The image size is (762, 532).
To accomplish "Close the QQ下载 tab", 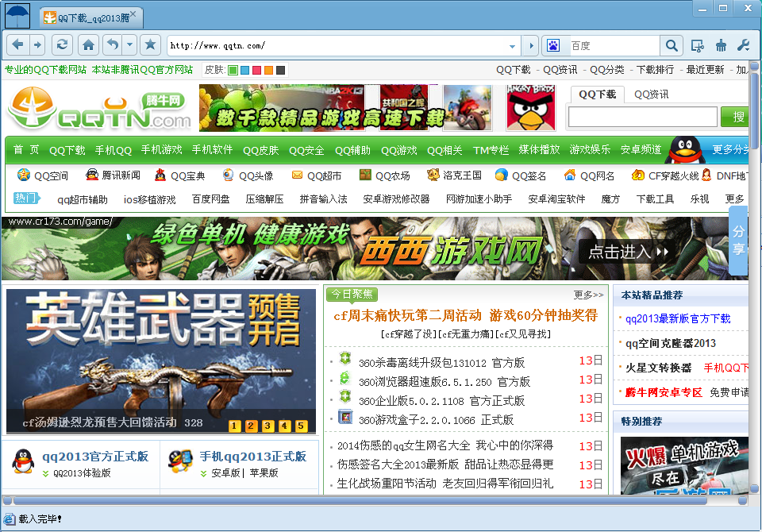I will (x=133, y=14).
